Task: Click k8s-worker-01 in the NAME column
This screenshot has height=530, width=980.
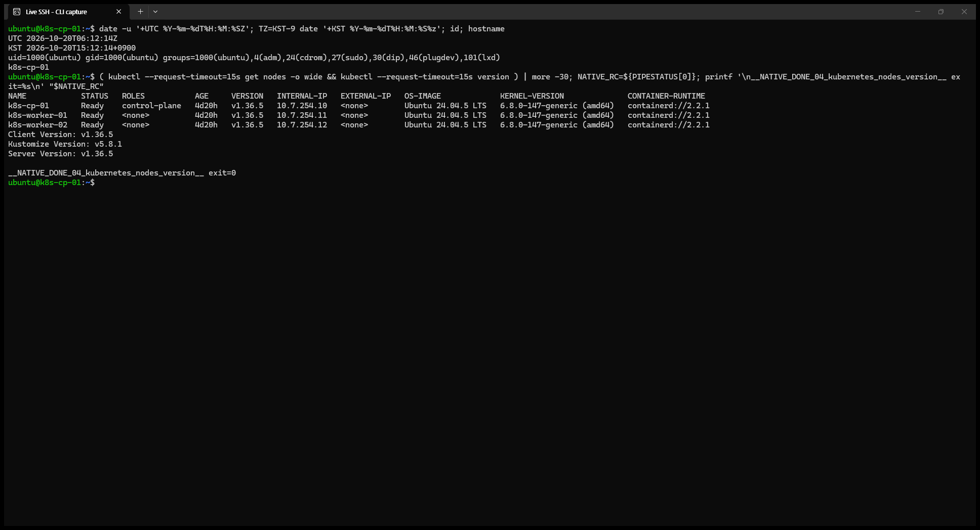Action: (37, 115)
